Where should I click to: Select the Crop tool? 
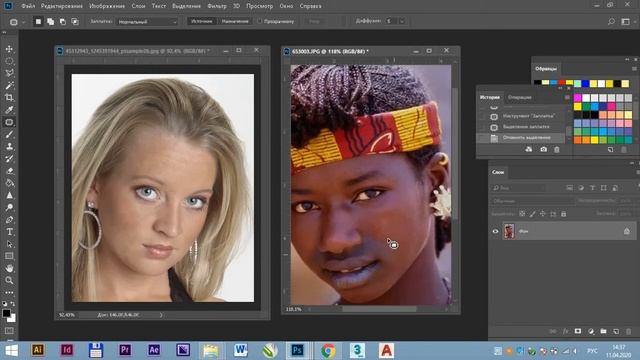9,98
